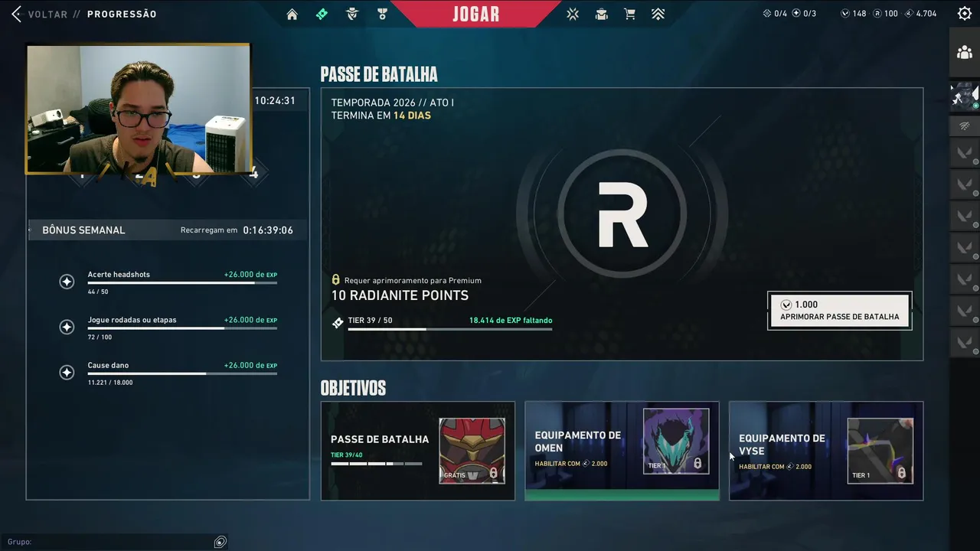Click your player avatar in the sidebar
980x551 pixels.
(963, 96)
